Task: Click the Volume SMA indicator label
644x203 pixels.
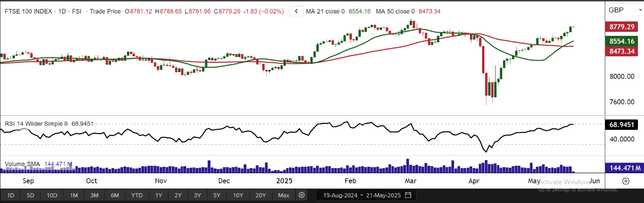Action: click(22, 164)
